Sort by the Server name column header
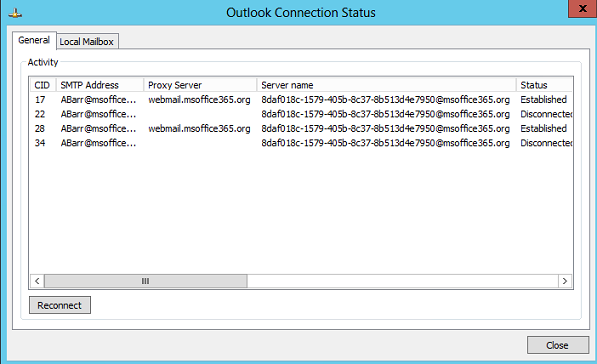 (386, 85)
